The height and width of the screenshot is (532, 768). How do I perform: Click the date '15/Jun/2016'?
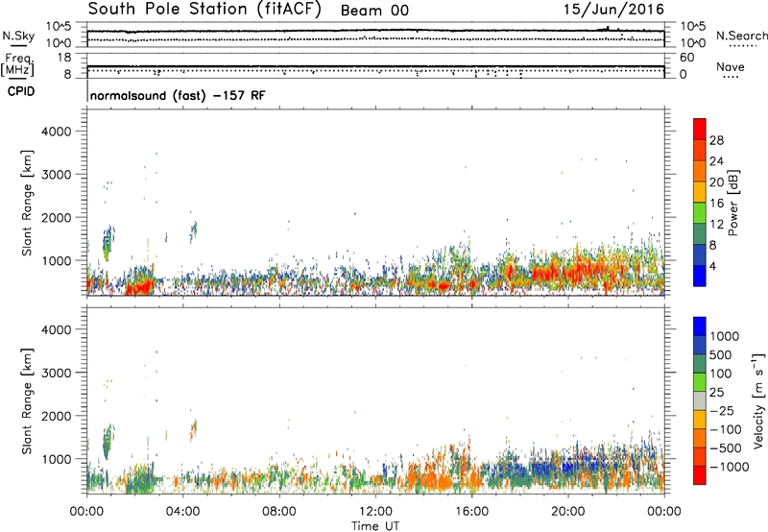pos(613,10)
